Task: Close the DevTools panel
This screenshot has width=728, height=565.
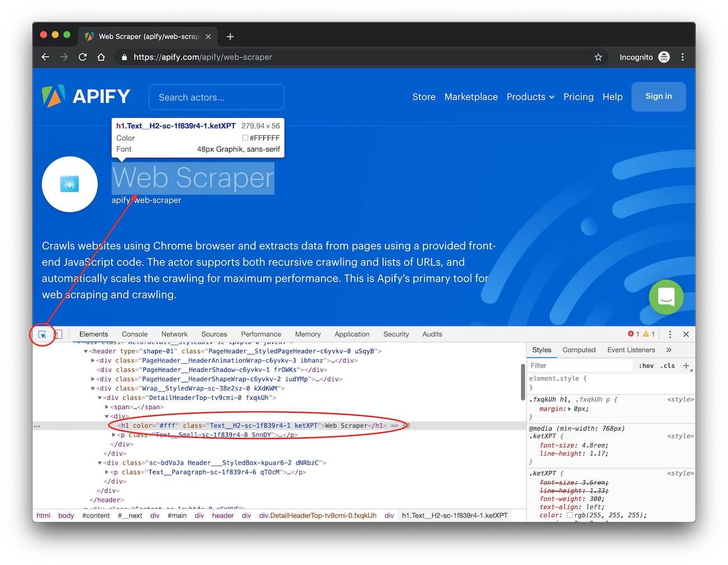Action: click(x=686, y=334)
